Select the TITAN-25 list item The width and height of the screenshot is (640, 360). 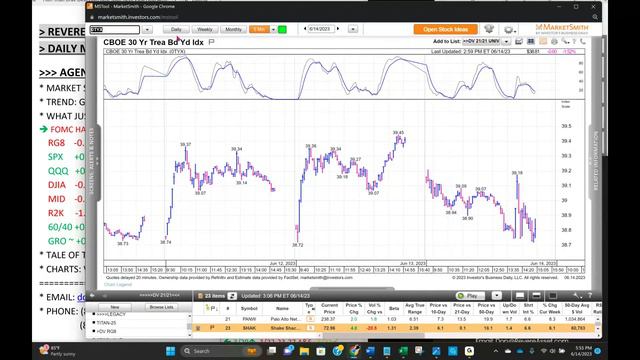click(107, 323)
